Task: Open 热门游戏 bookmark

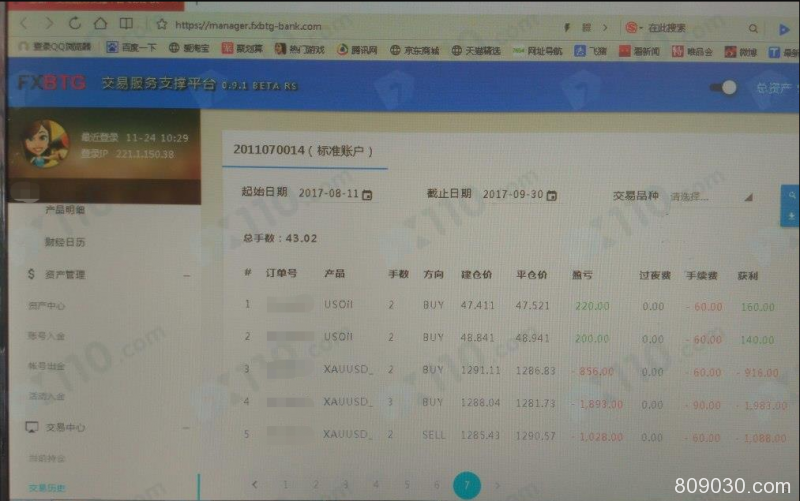Action: 299,49
